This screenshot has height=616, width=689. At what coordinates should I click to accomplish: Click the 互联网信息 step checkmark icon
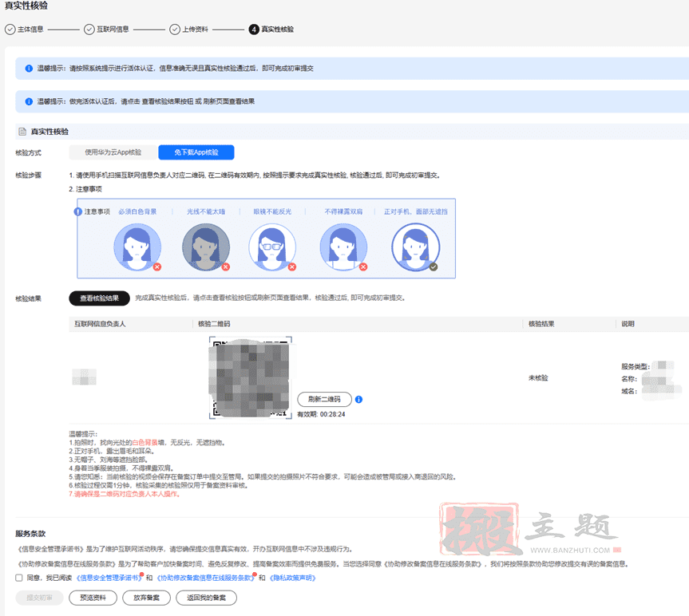(89, 30)
